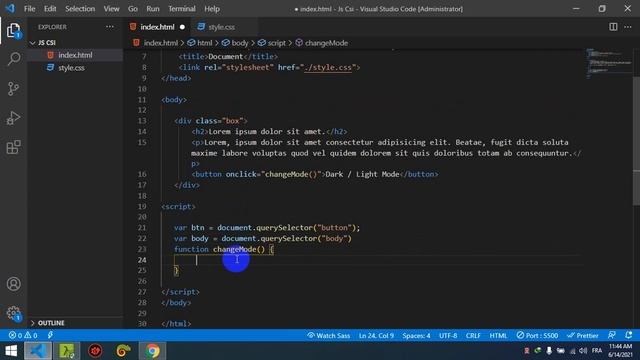The height and width of the screenshot is (360, 640).
Task: Open html breadcrumb dropdown
Action: (200, 43)
